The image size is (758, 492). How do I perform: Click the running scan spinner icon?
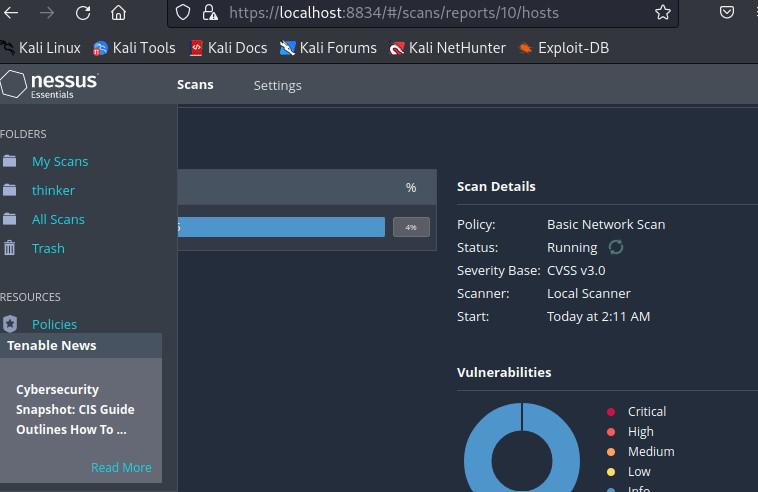(616, 247)
